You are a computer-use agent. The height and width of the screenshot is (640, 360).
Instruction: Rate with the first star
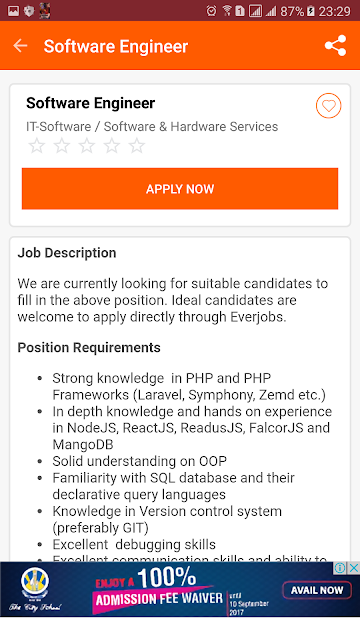(37, 146)
